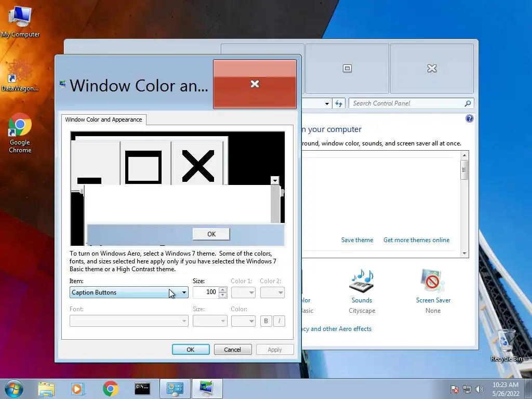Close the Personalization window
This screenshot has width=532, height=399.
(432, 69)
